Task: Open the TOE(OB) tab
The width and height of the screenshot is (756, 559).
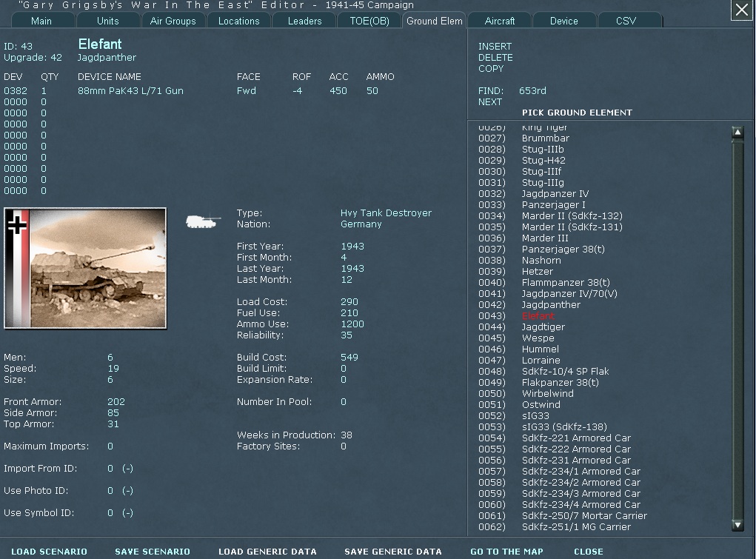Action: pyautogui.click(x=369, y=21)
